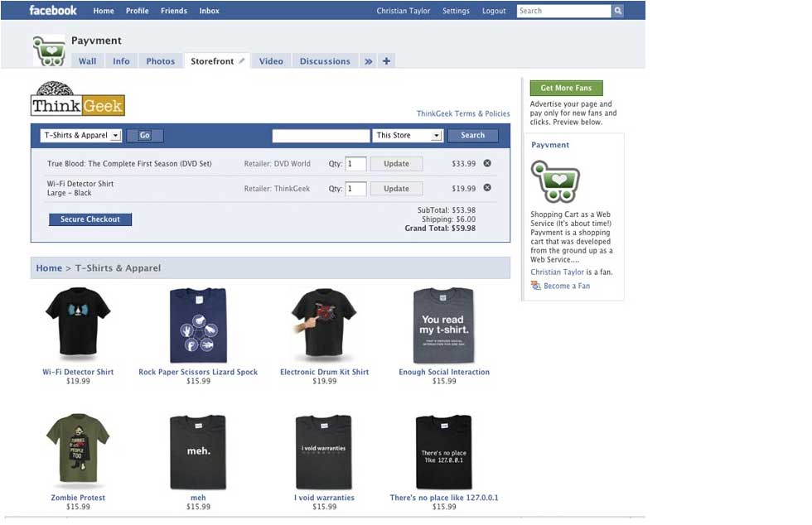Add a new tab with the plus icon
812x525 pixels.
tap(386, 61)
